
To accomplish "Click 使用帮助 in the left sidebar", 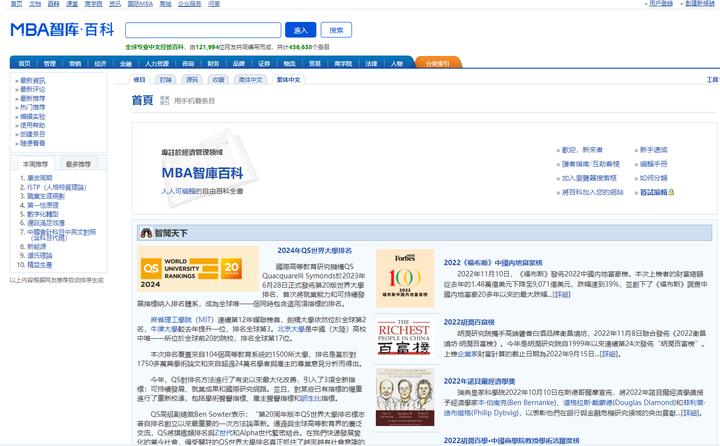I will coord(33,125).
